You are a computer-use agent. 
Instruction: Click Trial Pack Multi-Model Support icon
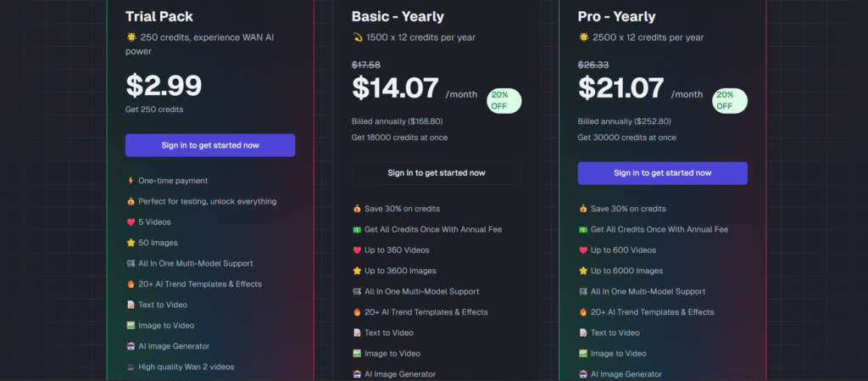[x=131, y=264]
